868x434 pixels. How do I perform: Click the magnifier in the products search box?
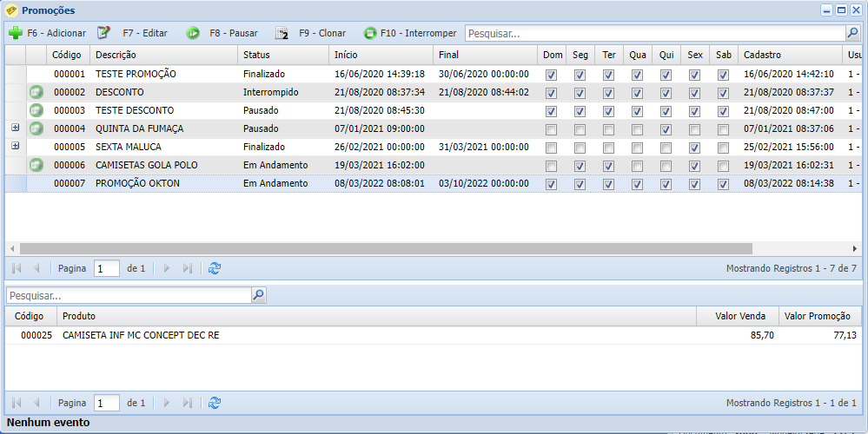click(258, 295)
